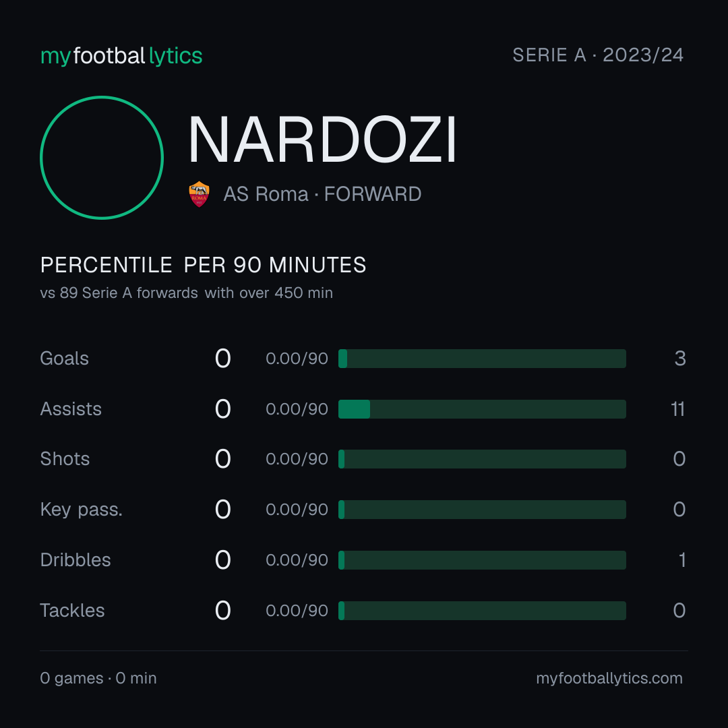This screenshot has width=728, height=728.
Task: Click the empty green player photo circle
Action: click(102, 157)
